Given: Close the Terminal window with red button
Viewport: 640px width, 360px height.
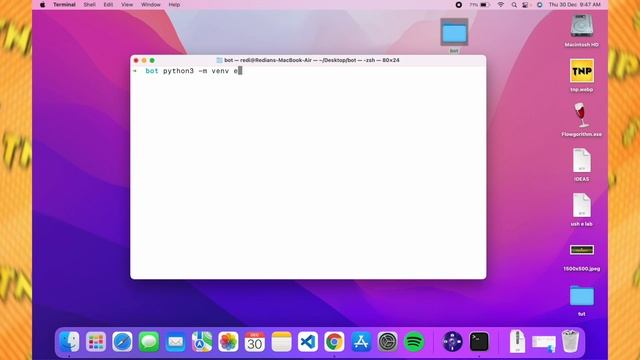Looking at the screenshot, I should (136, 60).
